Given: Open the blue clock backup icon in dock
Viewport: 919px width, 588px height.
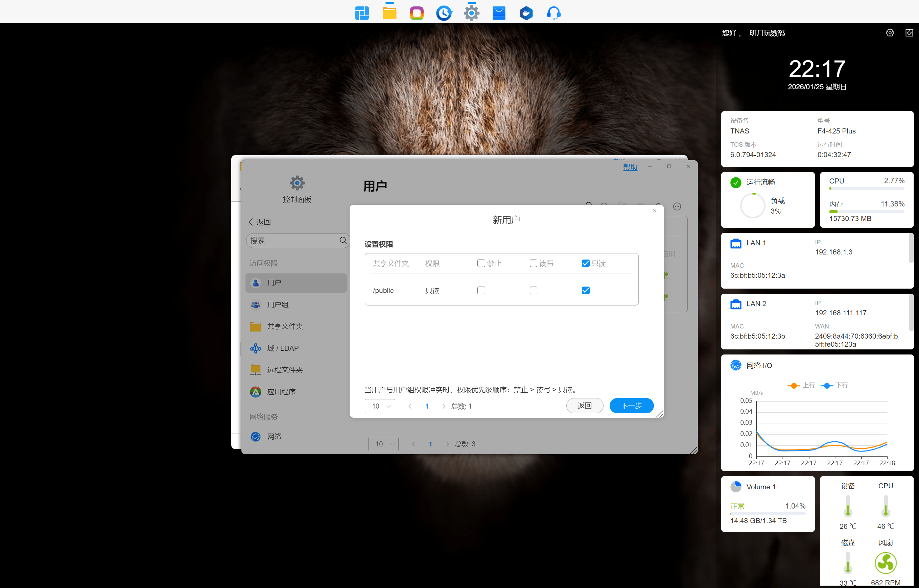Looking at the screenshot, I should pos(444,14).
